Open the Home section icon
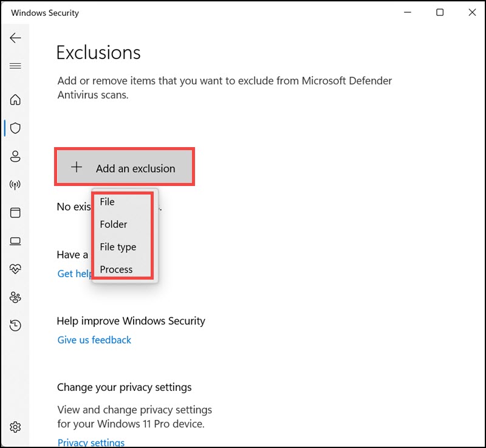 coord(15,100)
